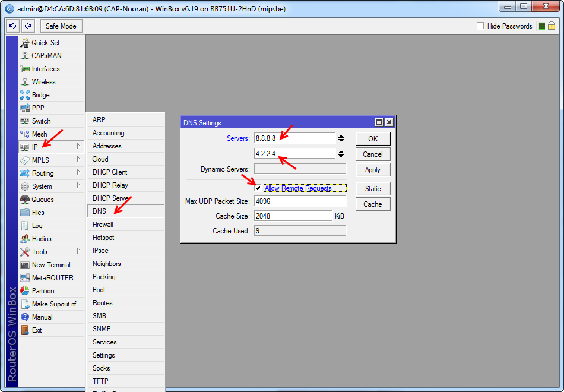
Task: Click the 8.8.8.8 server field
Action: [294, 138]
